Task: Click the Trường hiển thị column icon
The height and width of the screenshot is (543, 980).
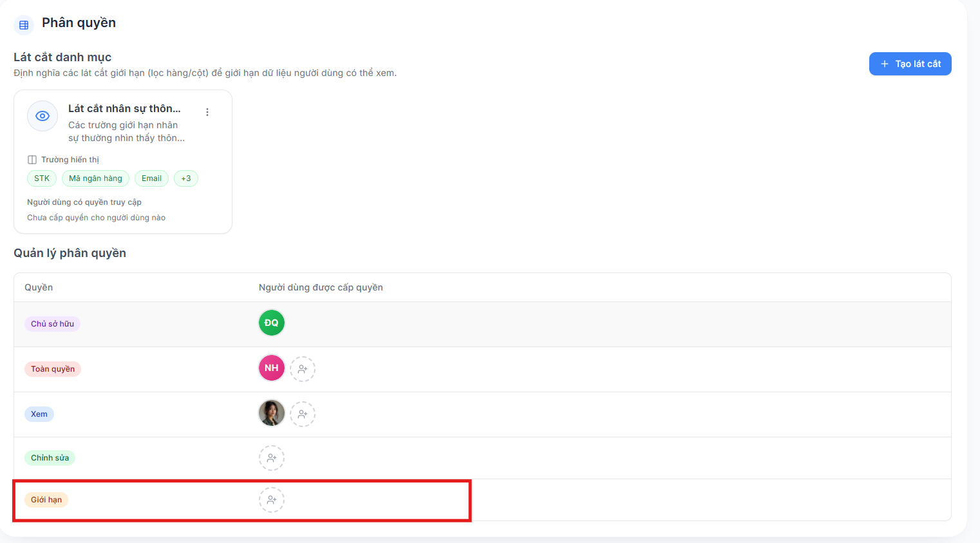Action: point(32,160)
